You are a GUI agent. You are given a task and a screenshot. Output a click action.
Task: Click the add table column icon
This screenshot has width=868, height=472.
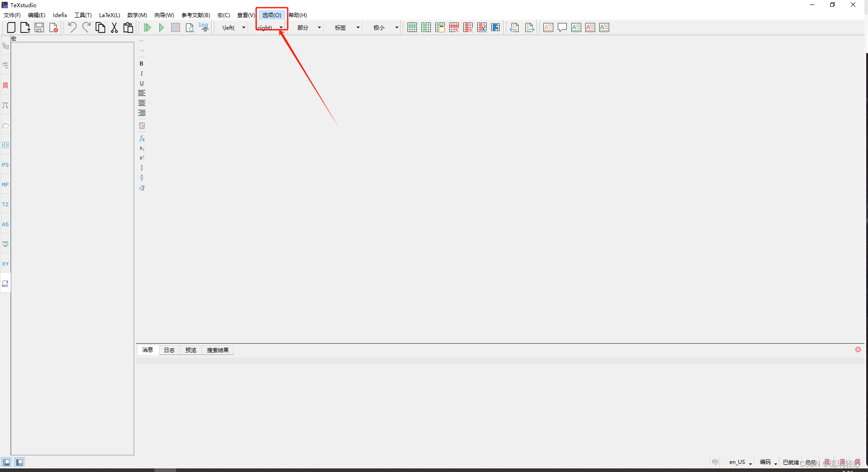pyautogui.click(x=426, y=27)
